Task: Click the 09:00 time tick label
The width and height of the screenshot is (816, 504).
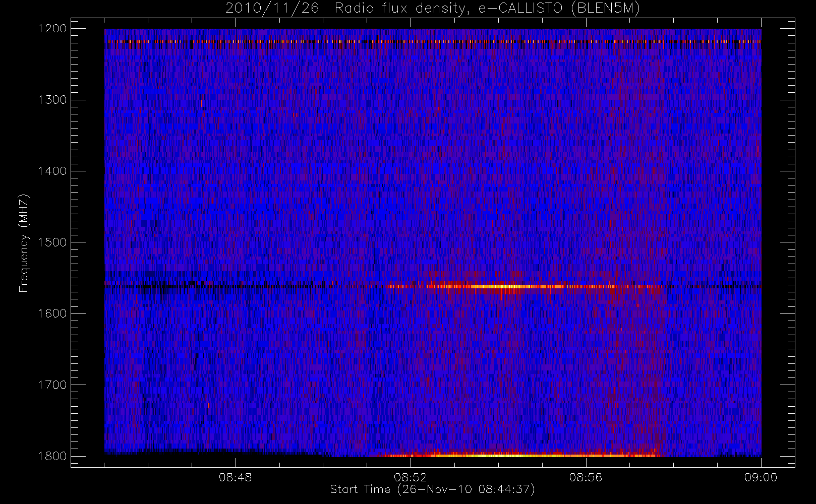Action: 761,477
